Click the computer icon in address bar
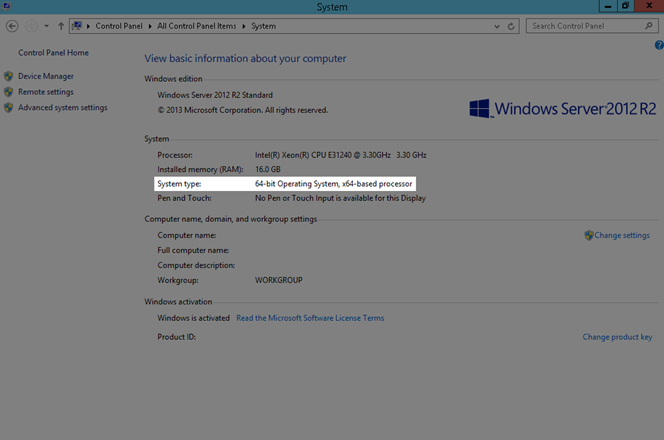 tap(77, 26)
